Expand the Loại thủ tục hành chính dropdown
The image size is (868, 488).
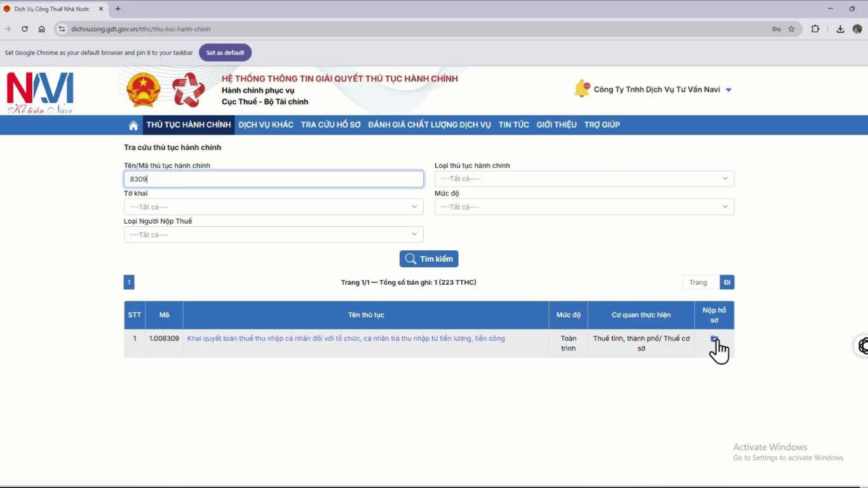click(x=584, y=179)
